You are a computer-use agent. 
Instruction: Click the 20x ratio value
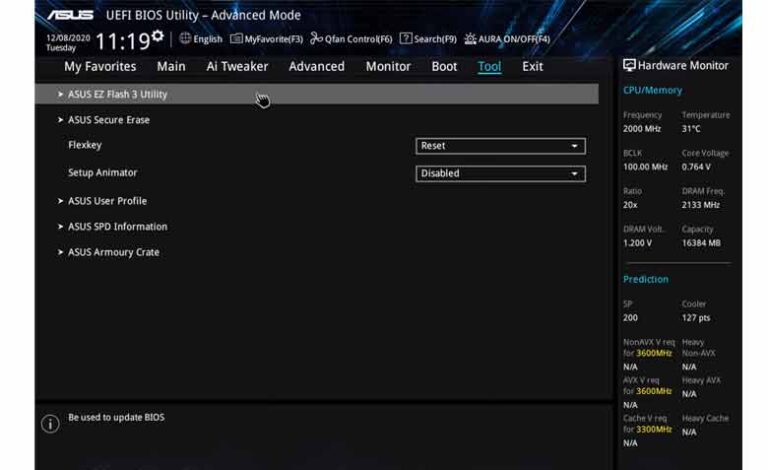pyautogui.click(x=630, y=205)
